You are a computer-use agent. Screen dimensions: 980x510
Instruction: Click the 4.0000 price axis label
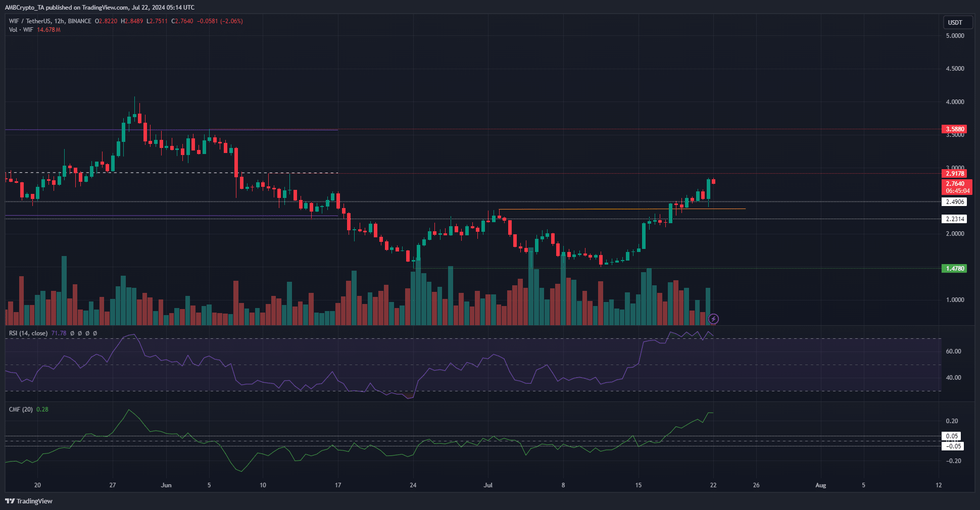955,102
